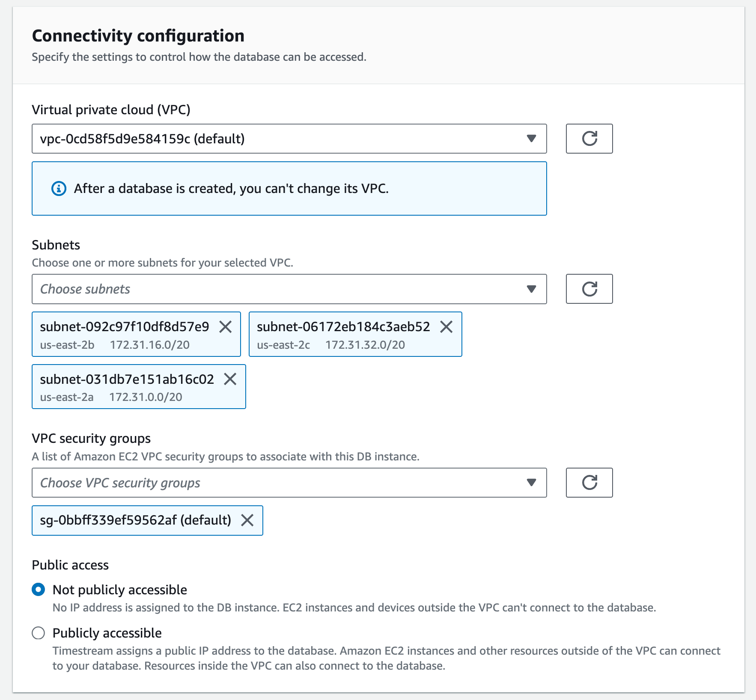Refresh the VPC list

pyautogui.click(x=589, y=139)
